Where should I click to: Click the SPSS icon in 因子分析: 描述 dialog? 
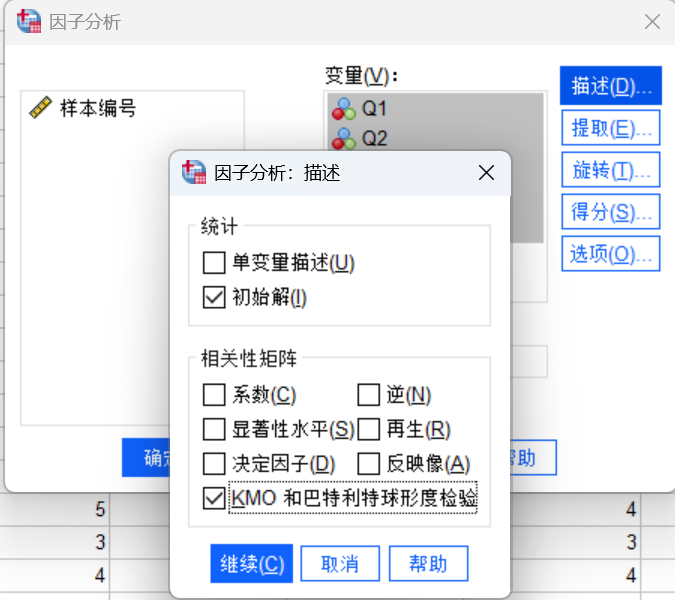pos(194,172)
